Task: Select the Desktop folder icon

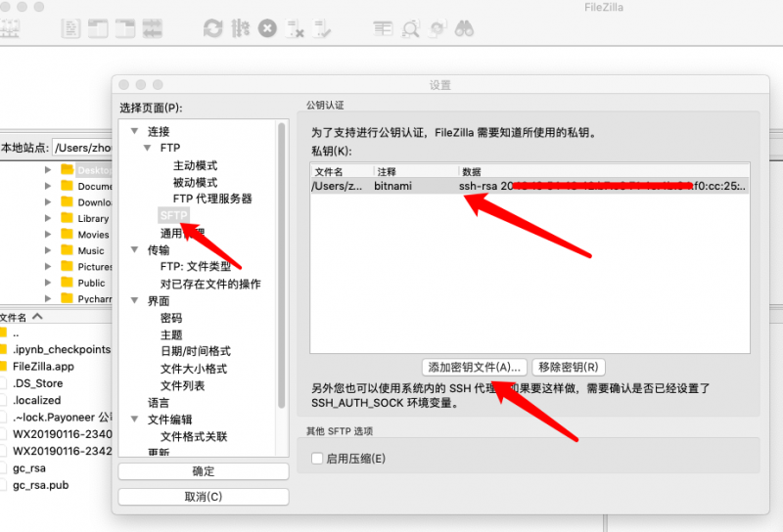Action: (x=67, y=170)
